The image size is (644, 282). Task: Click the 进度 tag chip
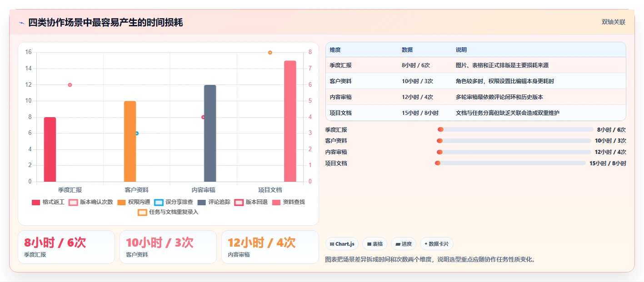(x=404, y=244)
